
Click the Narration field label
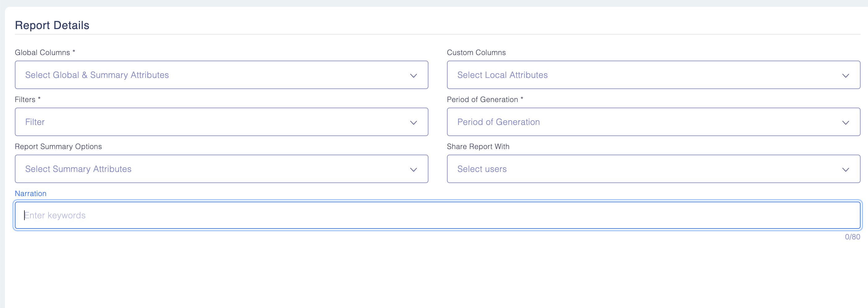tap(31, 193)
